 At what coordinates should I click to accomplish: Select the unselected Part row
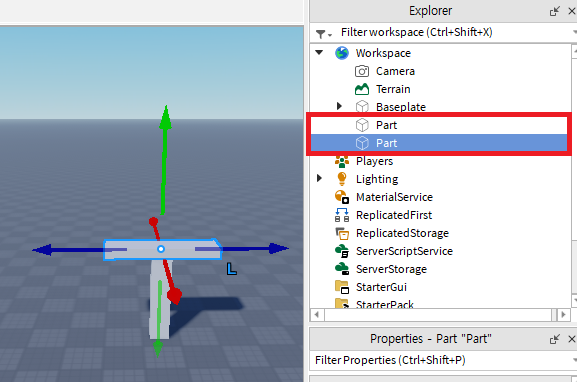click(x=439, y=125)
